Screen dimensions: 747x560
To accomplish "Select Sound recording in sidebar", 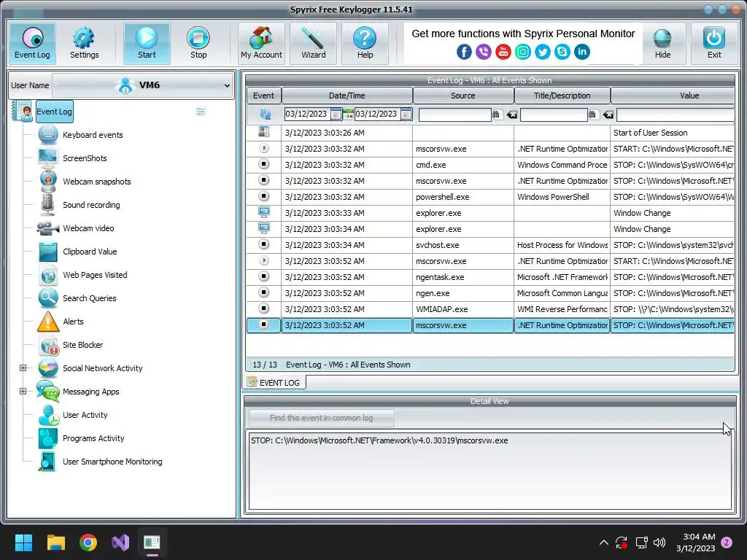I will click(91, 205).
